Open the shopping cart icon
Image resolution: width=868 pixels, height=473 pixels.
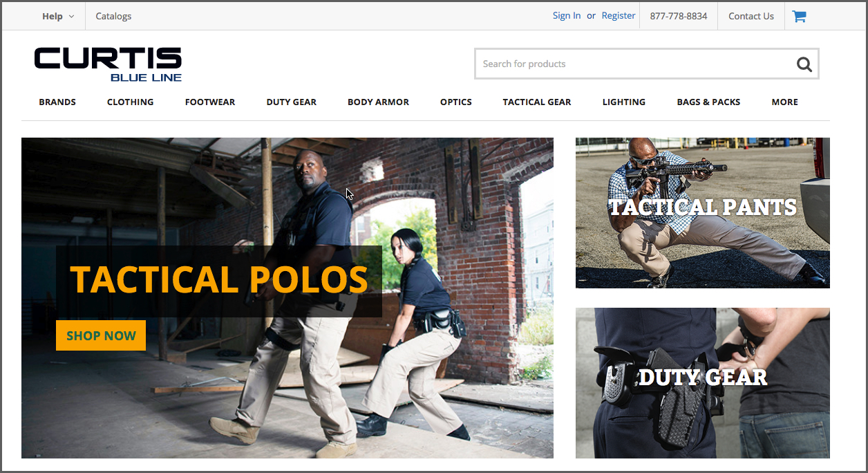click(x=799, y=17)
